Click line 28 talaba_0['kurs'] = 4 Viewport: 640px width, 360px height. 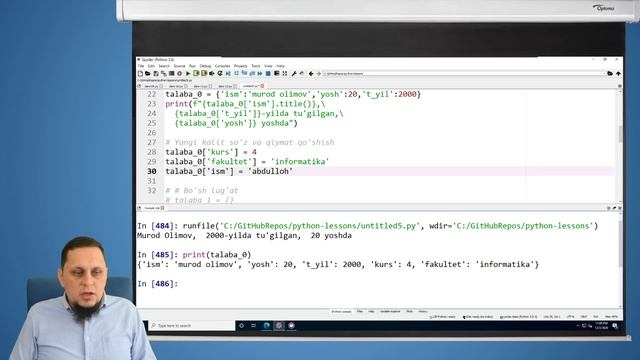(x=211, y=152)
